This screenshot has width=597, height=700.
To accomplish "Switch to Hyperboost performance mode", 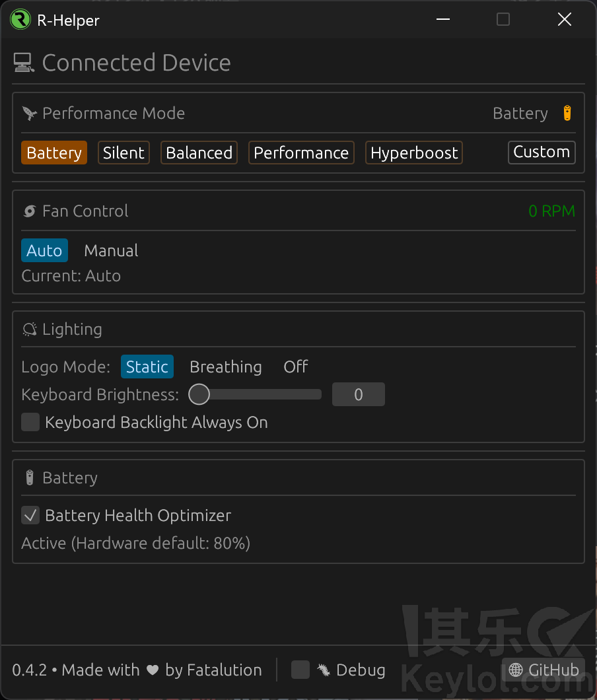I will click(x=414, y=153).
